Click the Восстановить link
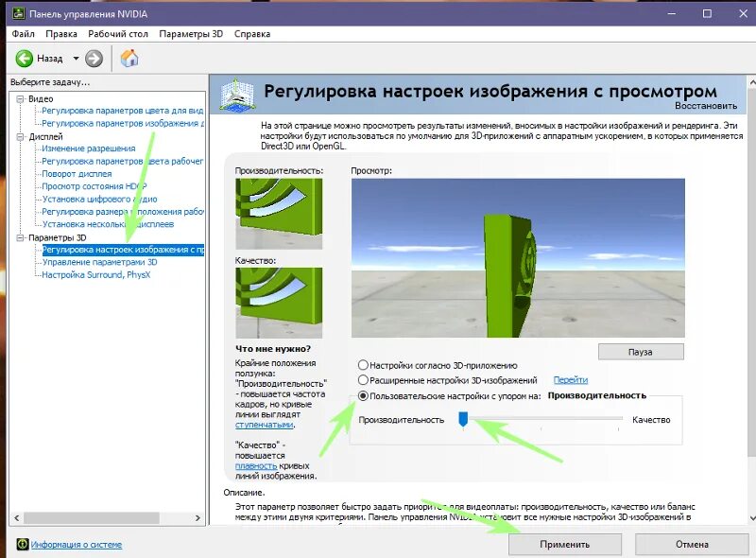 [706, 106]
